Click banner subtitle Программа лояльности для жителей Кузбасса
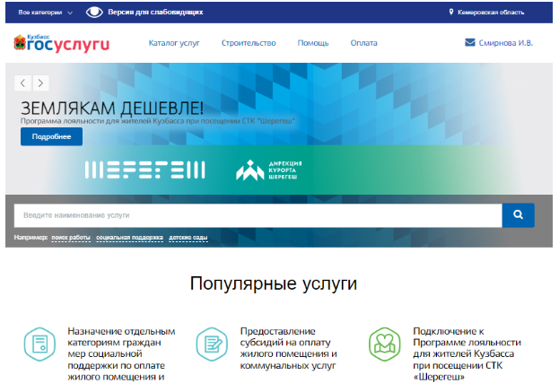Screen dimensions: 559x392 click(158, 121)
